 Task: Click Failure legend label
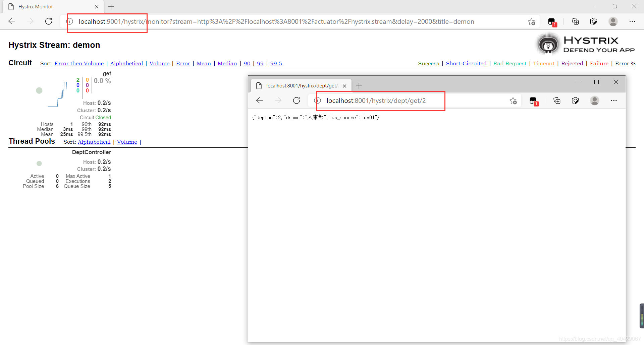[x=599, y=64]
